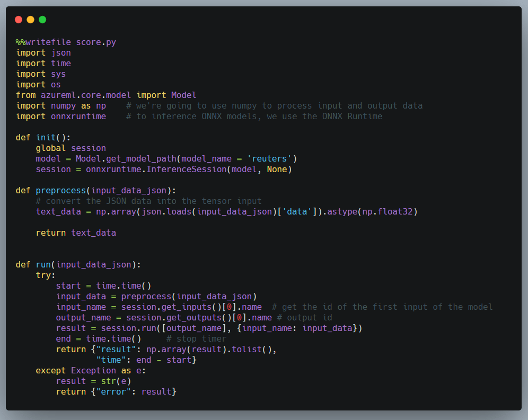Screen dimensions: 528x420
Task: Click the yellow minimize window dot
Action: [30, 20]
